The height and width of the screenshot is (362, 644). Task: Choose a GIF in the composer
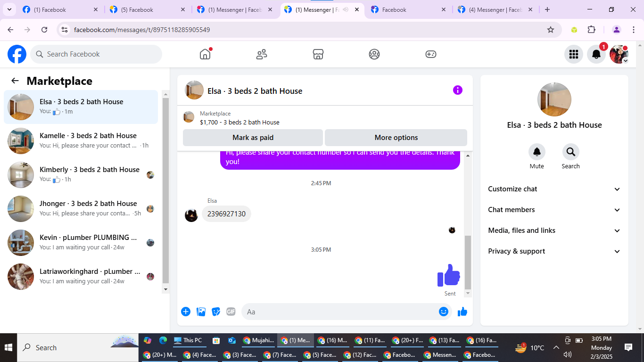pyautogui.click(x=231, y=312)
